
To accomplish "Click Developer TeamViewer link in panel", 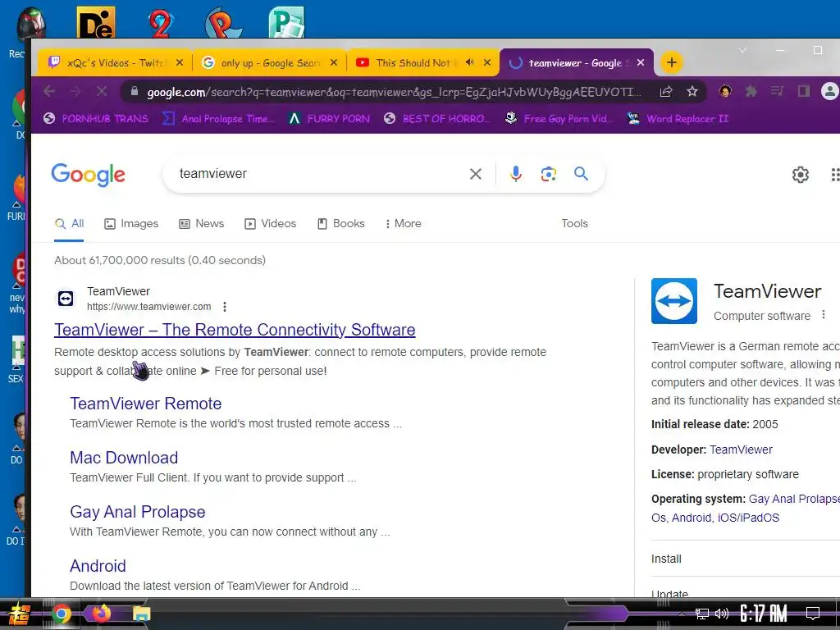I will (741, 450).
